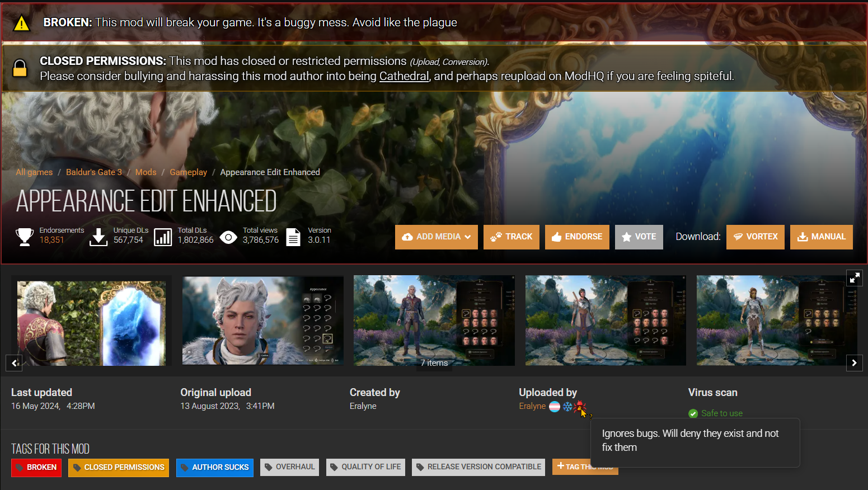Click the 'BROKEN:' warning banner text
The height and width of the screenshot is (490, 868).
[68, 22]
